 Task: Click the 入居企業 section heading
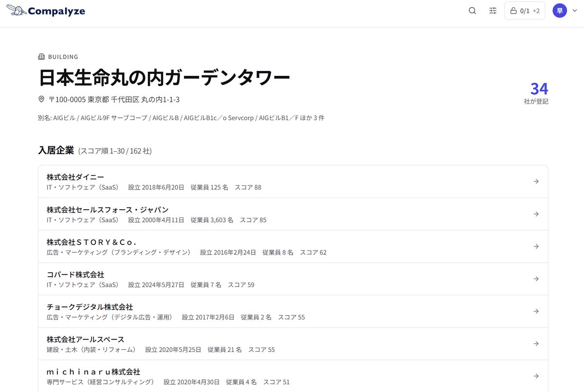(x=56, y=150)
